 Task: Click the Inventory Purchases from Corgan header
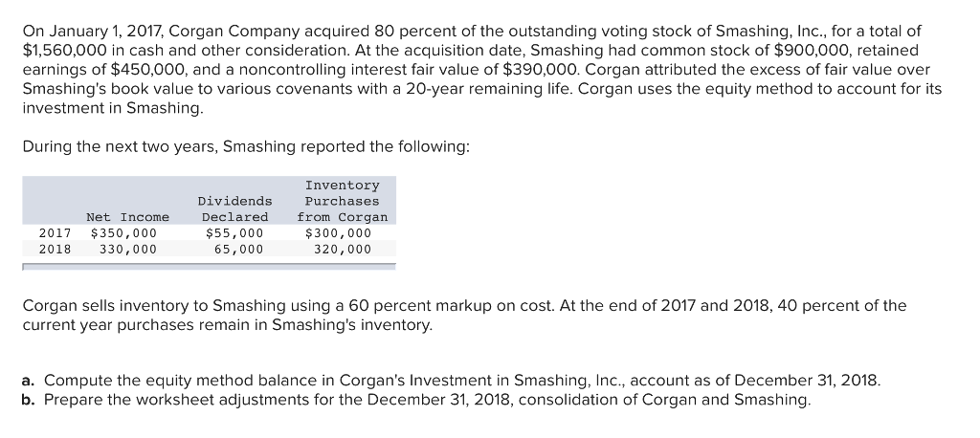(342, 201)
